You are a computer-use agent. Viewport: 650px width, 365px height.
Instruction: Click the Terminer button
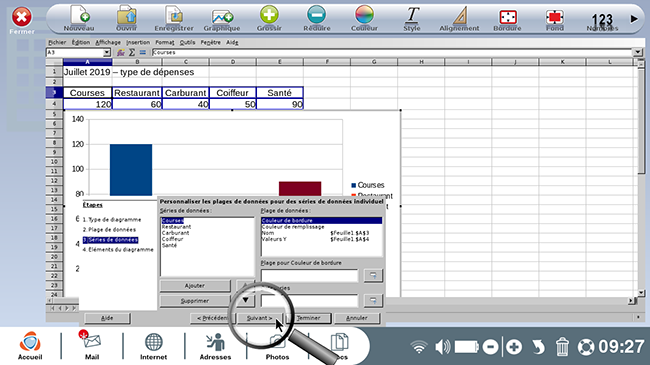(308, 318)
